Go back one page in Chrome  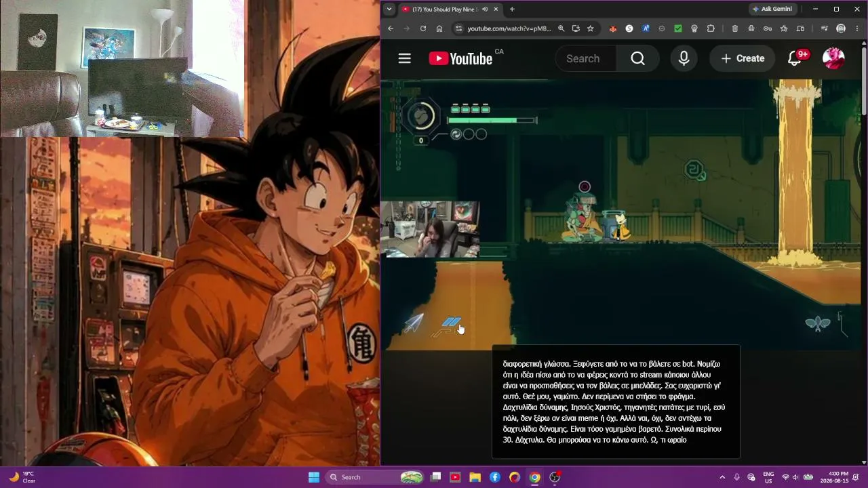coord(391,28)
